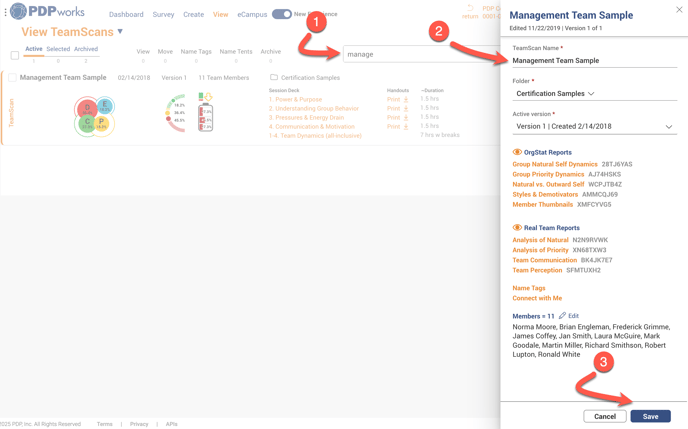Expand the View TeamScans title dropdown
688x429 pixels.
click(x=121, y=32)
